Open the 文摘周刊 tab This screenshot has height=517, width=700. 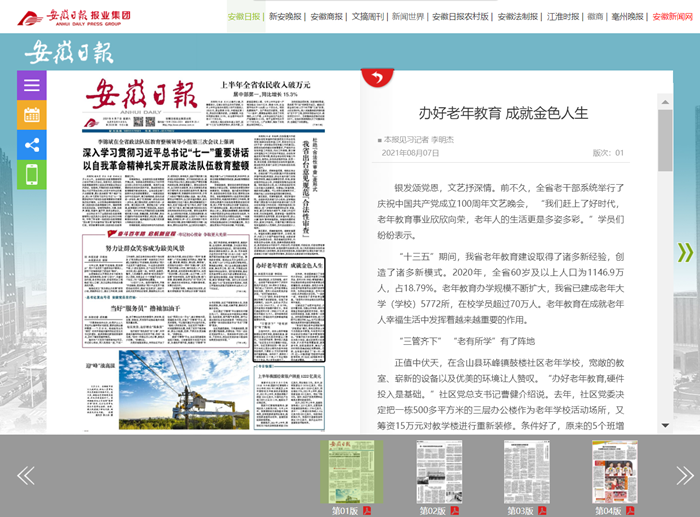pyautogui.click(x=368, y=17)
